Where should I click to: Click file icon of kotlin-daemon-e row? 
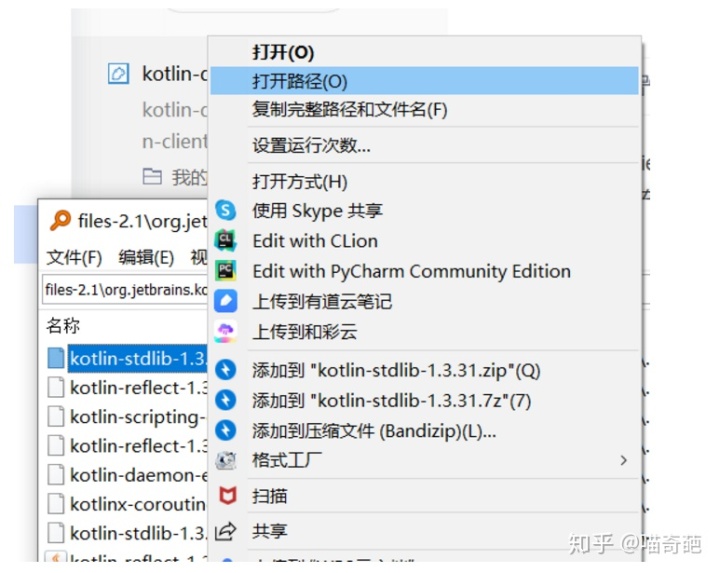pyautogui.click(x=56, y=475)
